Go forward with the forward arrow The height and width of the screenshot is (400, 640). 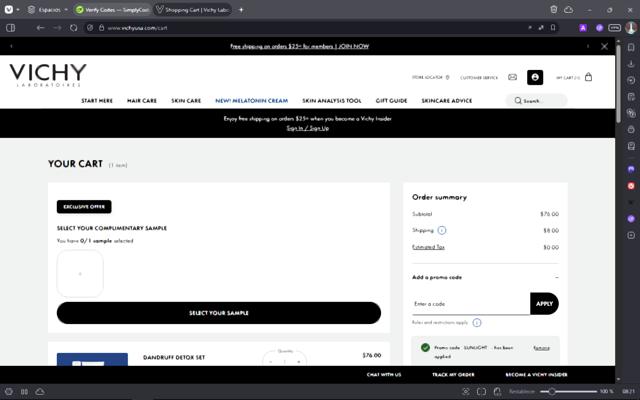58,28
